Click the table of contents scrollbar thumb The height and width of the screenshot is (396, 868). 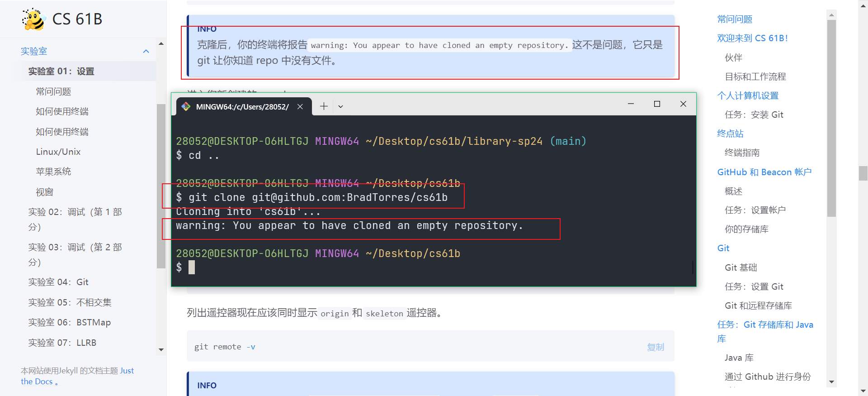pos(831,119)
